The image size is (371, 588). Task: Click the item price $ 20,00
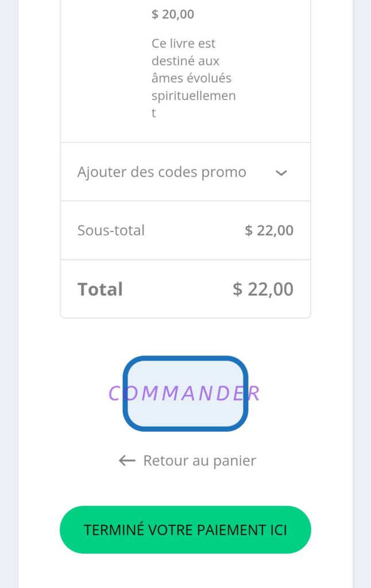point(172,14)
